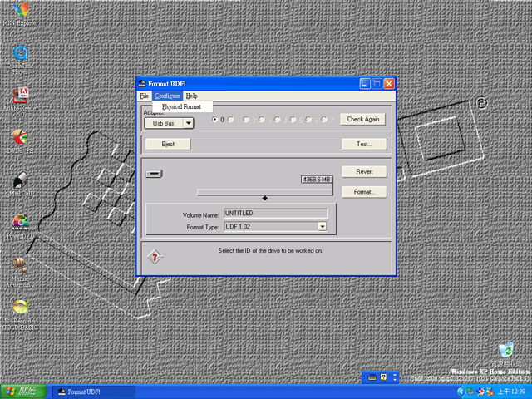
Task: Click the Eject button
Action: (168, 144)
